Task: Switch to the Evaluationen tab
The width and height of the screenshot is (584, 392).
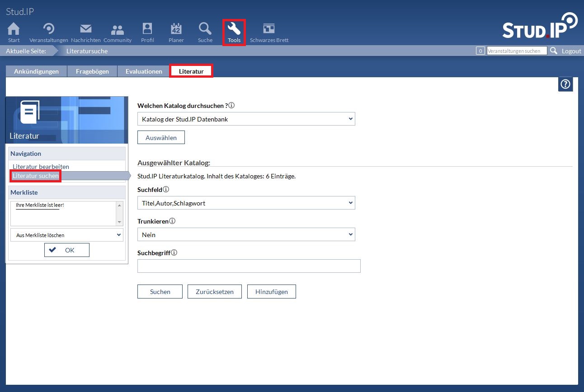Action: (144, 71)
